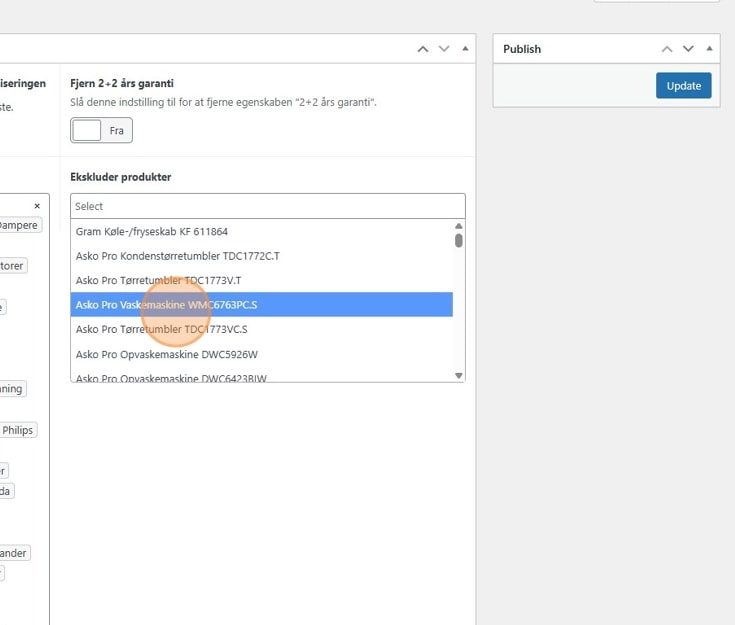Select 'Asko Pro Opvaskemaskine DWC5926W' option
The width and height of the screenshot is (735, 625).
(x=262, y=354)
